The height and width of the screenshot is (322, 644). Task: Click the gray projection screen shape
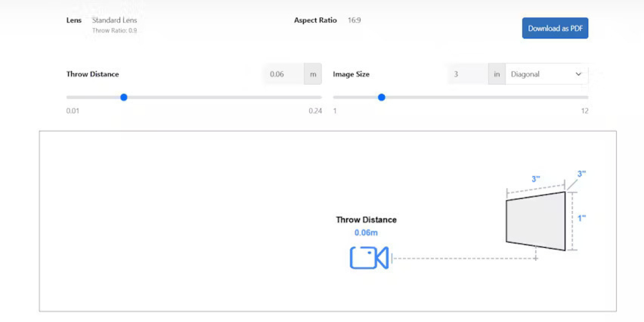pos(536,221)
